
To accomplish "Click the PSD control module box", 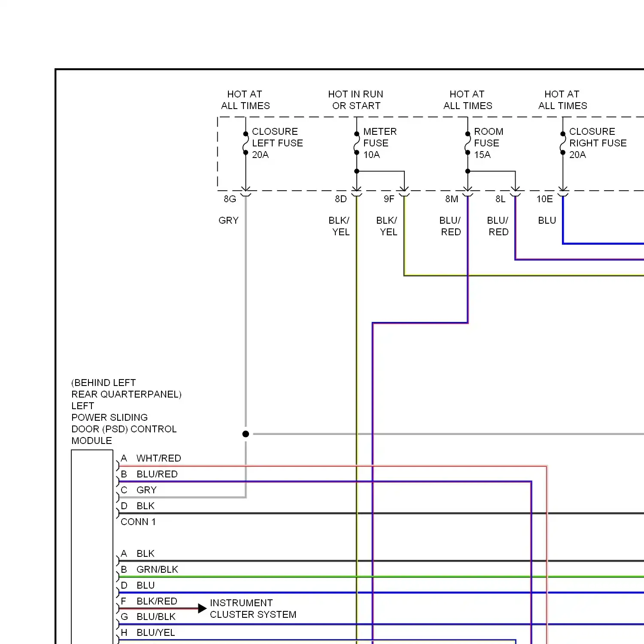I will pos(92,547).
